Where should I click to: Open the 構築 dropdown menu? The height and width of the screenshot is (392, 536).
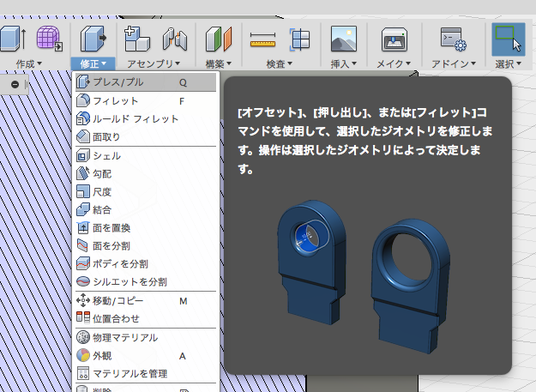pyautogui.click(x=219, y=63)
